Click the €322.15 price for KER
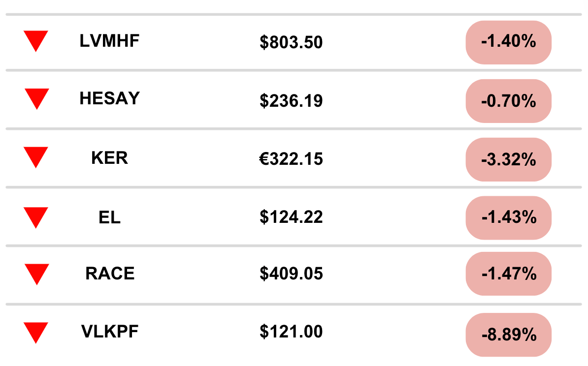The height and width of the screenshot is (366, 588). (x=291, y=159)
